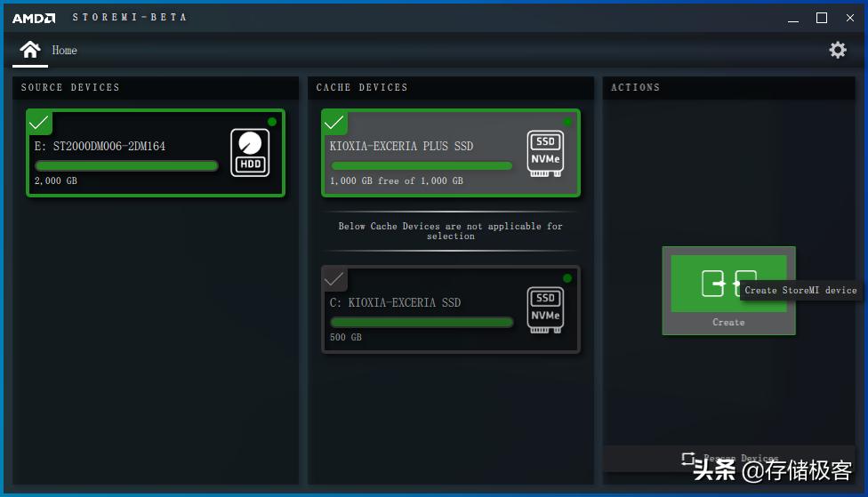Viewport: 868px width, 497px height.
Task: Click the SSD NVMe icon on C: KIOXIA-EXCERIA
Action: [x=545, y=310]
